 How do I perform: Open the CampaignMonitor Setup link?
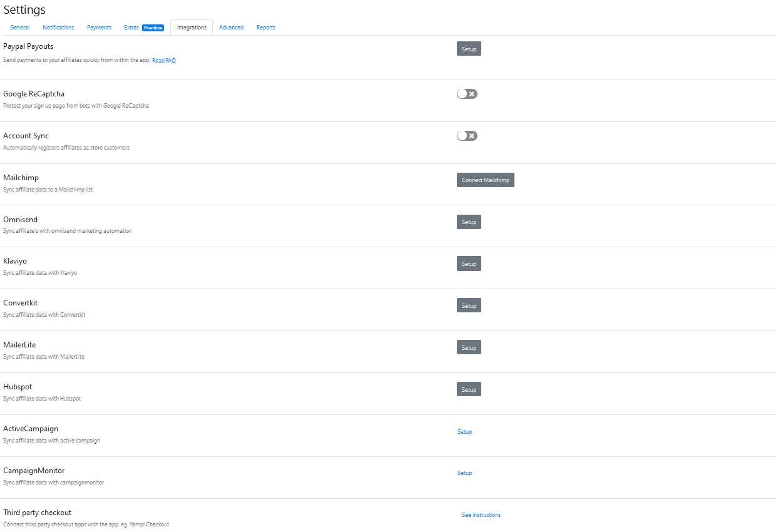tap(465, 473)
